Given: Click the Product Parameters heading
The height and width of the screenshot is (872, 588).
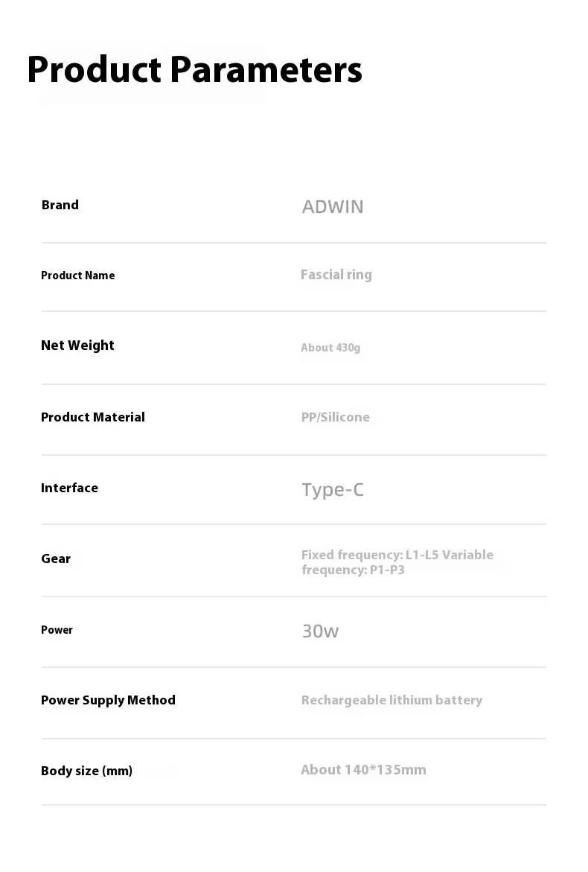Looking at the screenshot, I should [194, 70].
